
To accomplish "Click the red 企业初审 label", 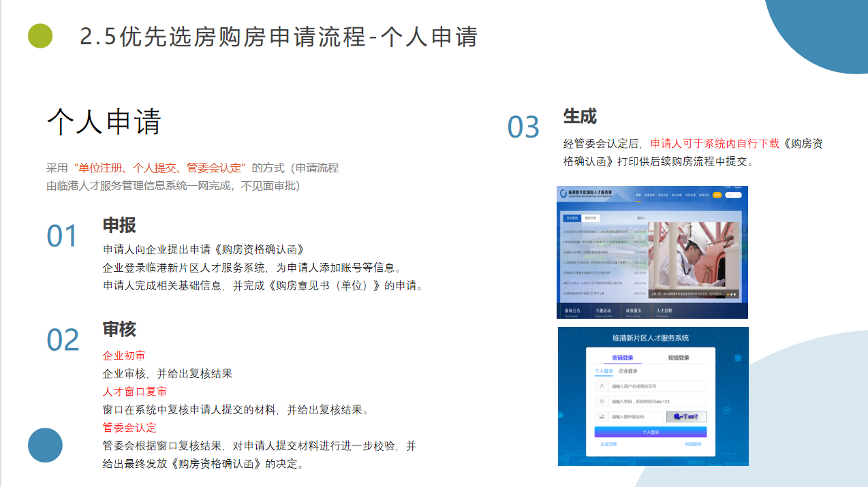I will 124,356.
